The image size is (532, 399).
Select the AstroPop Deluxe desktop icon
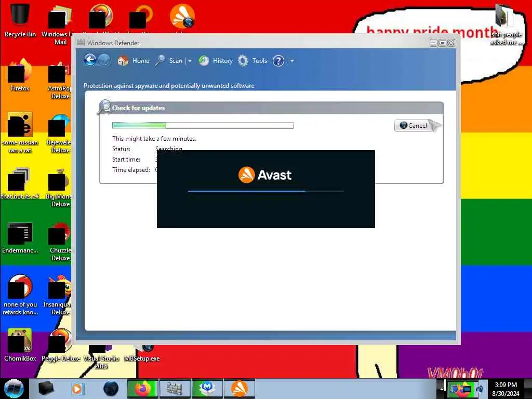pos(60,81)
